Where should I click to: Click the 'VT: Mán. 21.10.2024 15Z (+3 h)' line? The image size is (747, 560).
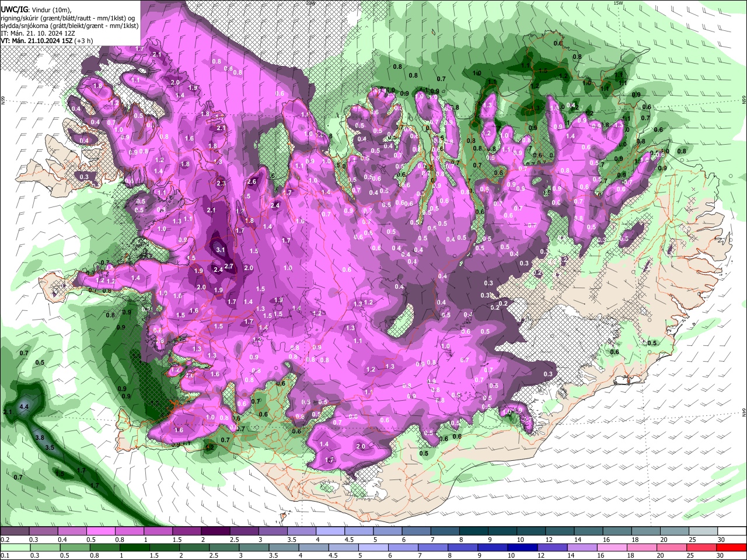pos(47,41)
